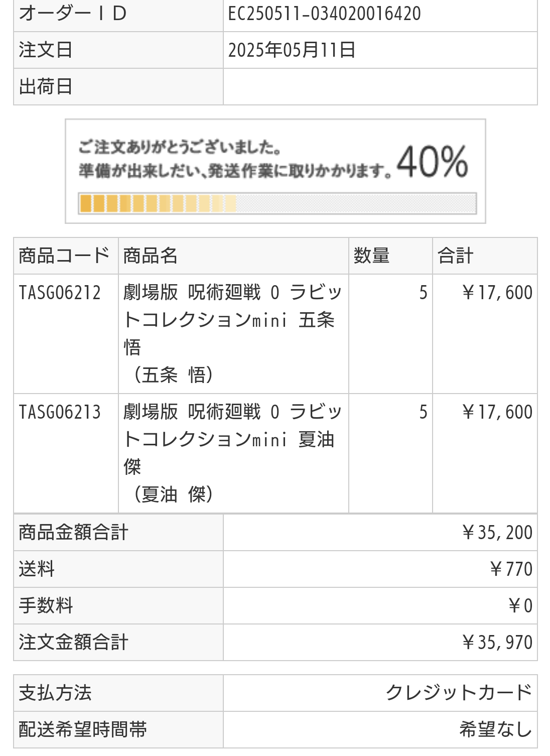
Task: Click the 合計 column header
Action: point(456,256)
